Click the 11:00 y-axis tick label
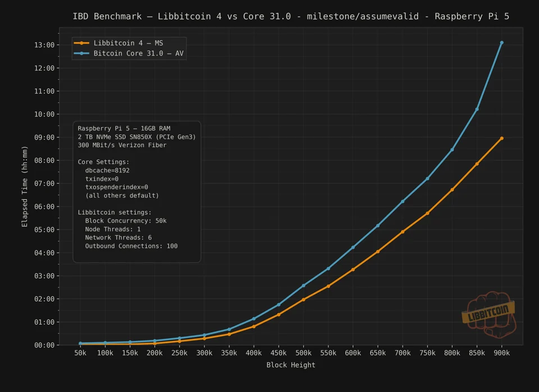Image resolution: width=539 pixels, height=392 pixels. pyautogui.click(x=44, y=91)
